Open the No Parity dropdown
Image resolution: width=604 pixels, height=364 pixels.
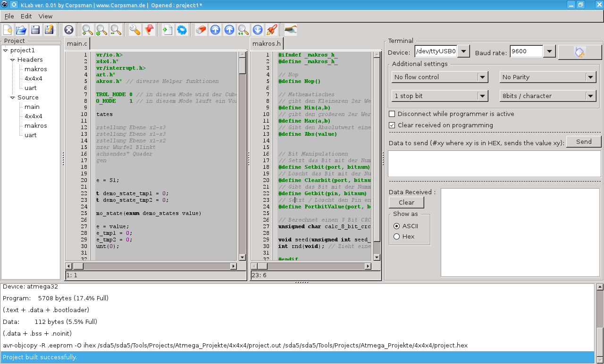coord(591,77)
